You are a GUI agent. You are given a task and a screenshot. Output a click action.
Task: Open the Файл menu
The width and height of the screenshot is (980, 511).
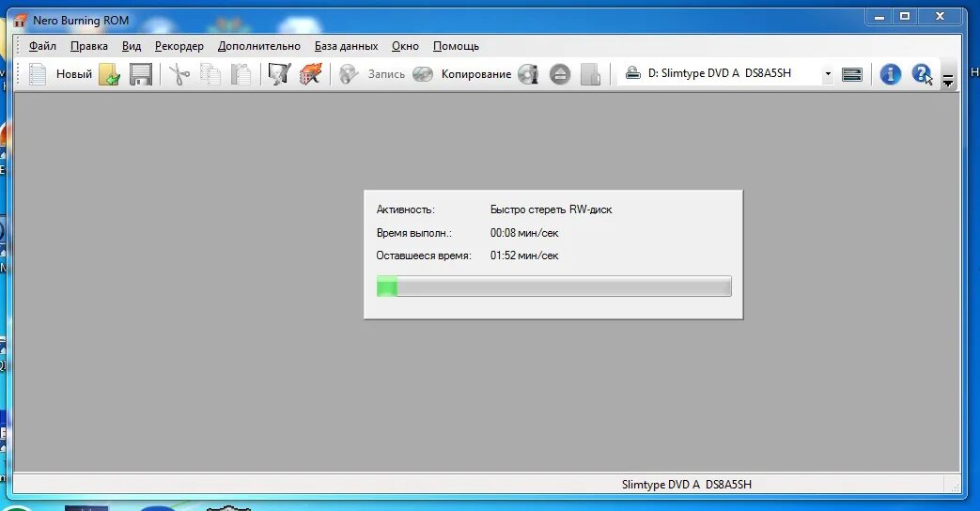[x=42, y=46]
